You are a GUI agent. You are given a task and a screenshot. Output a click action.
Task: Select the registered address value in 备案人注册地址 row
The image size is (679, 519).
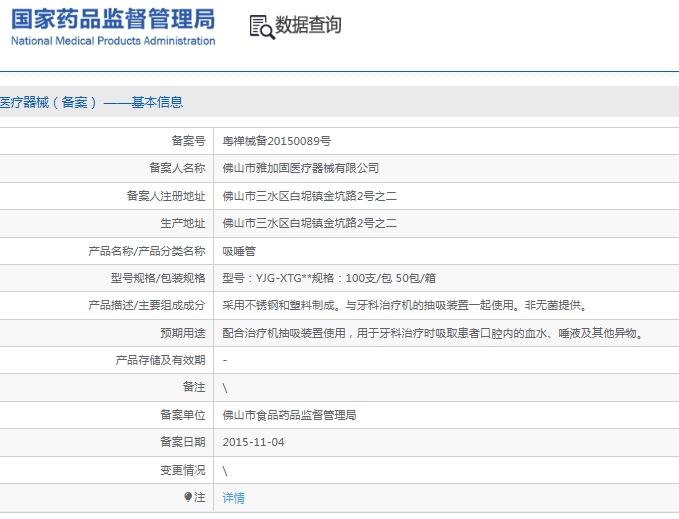(x=310, y=196)
